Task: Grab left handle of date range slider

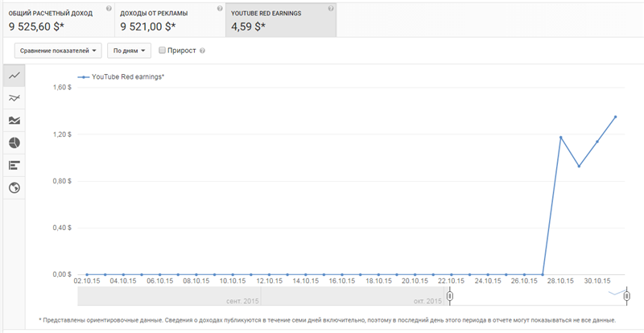Action: click(450, 296)
